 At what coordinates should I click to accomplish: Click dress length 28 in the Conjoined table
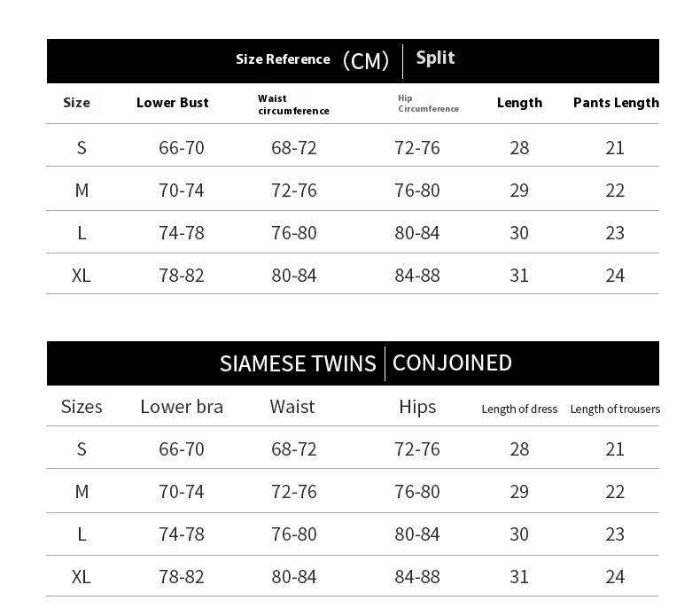(519, 449)
